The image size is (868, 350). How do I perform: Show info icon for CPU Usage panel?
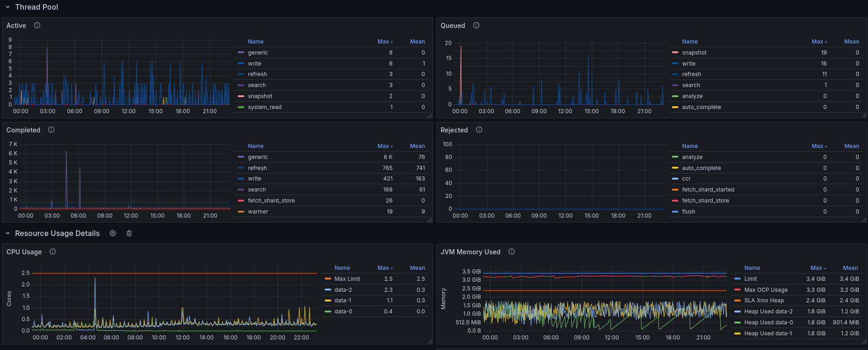(x=53, y=252)
